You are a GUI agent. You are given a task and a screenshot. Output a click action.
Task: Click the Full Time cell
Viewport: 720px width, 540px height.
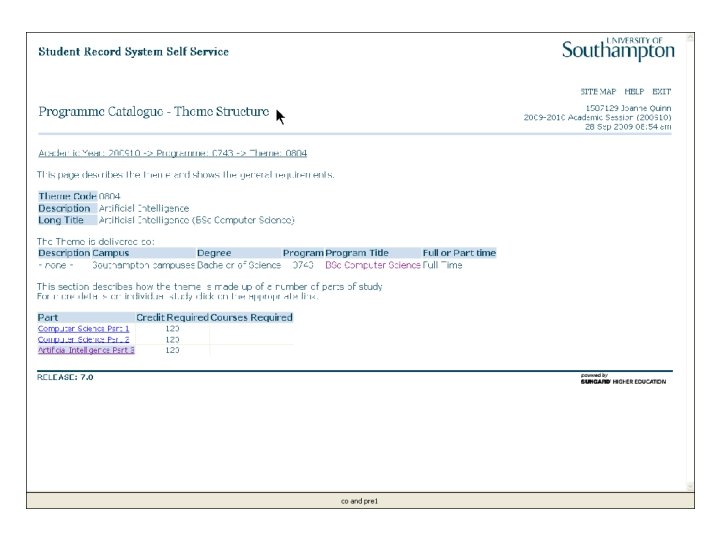coord(442,265)
